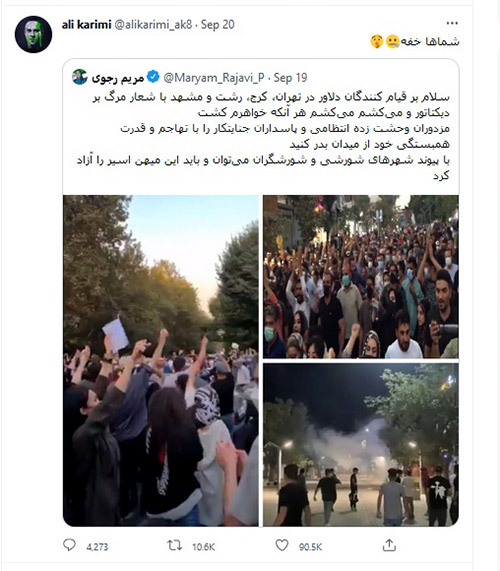Open the @Maryam_Rajavi_P handle
The height and width of the screenshot is (571, 500).
pos(214,78)
